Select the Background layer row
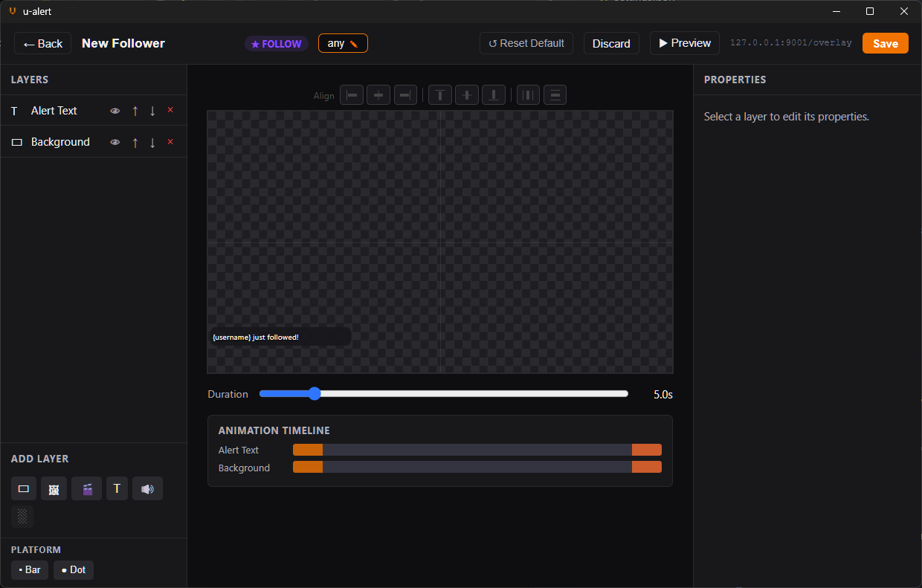 [x=94, y=142]
